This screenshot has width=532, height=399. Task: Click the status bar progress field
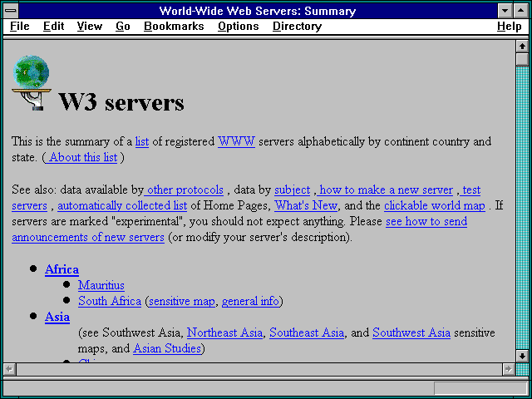click(480, 388)
